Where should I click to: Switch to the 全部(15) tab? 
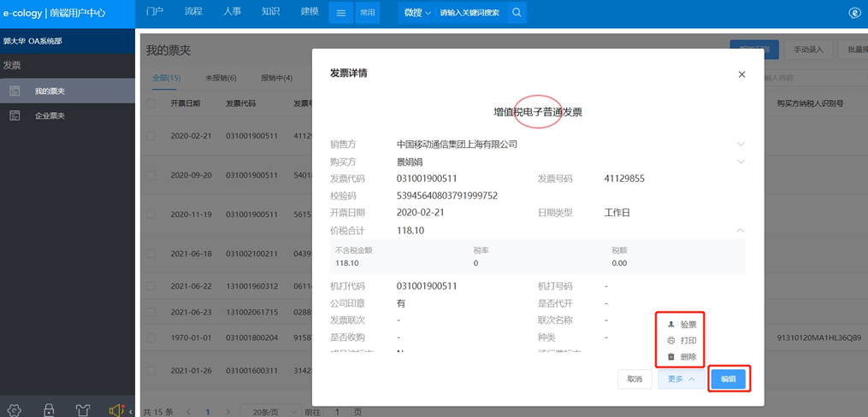pos(167,78)
